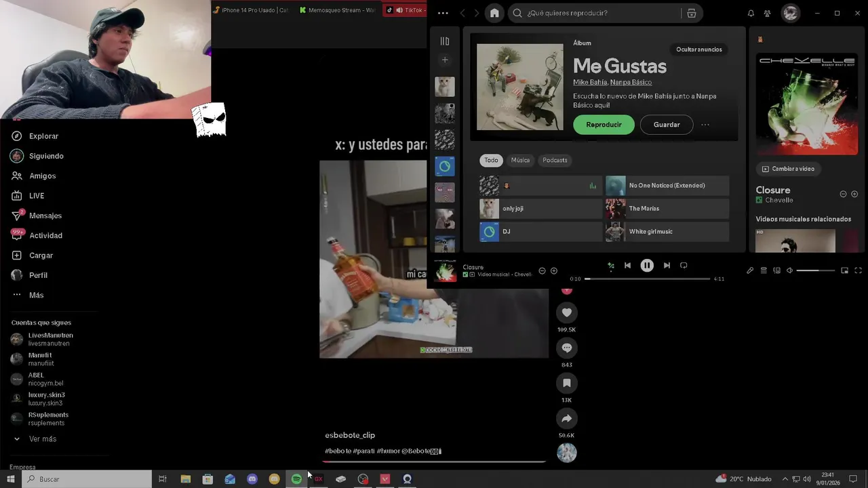868x488 pixels.
Task: Toggle the Spotify queue icon
Action: (x=764, y=270)
